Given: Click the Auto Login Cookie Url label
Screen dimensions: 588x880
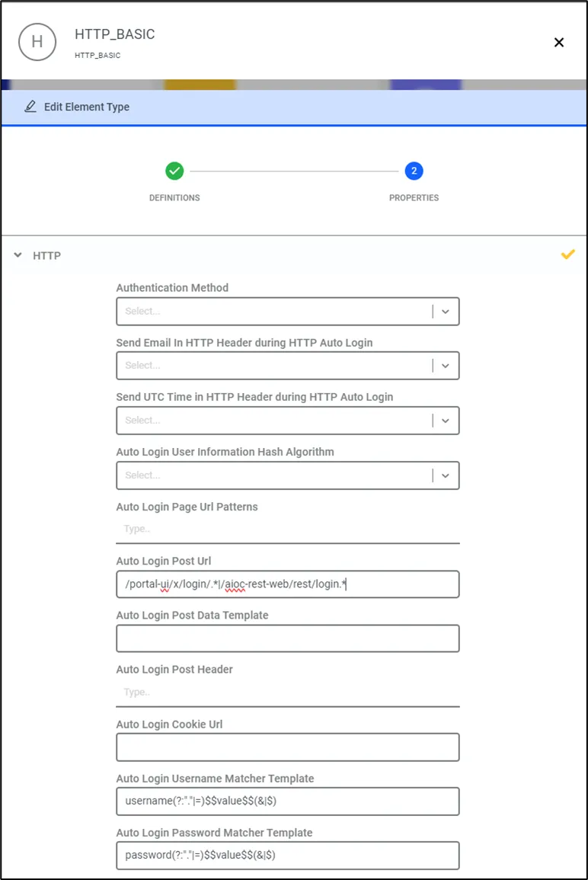Looking at the screenshot, I should click(169, 724).
